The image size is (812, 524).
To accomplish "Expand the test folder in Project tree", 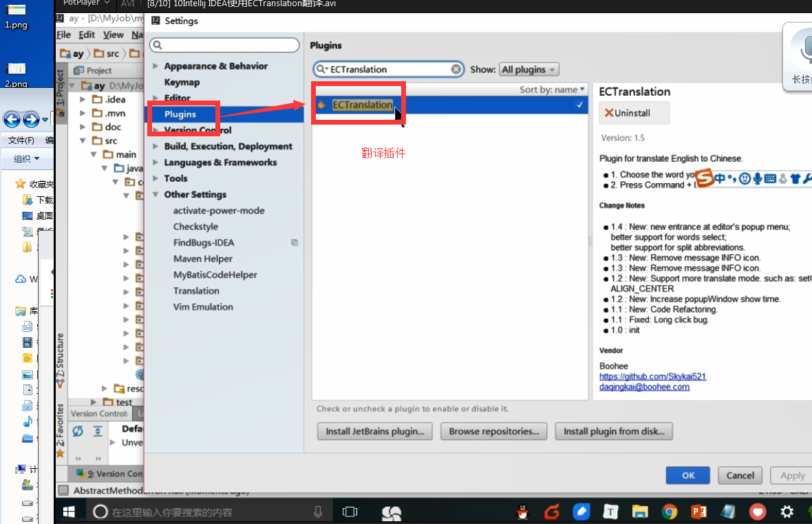I will tap(93, 402).
